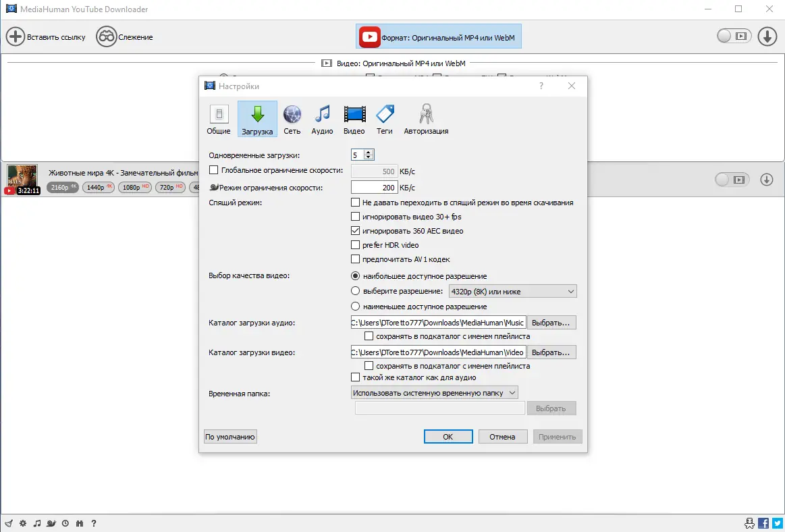Open the Загрузка settings tab icon

(x=257, y=119)
